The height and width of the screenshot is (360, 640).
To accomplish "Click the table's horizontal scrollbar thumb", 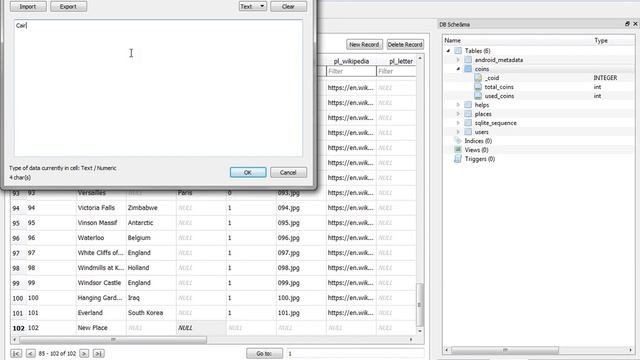I will point(113,340).
